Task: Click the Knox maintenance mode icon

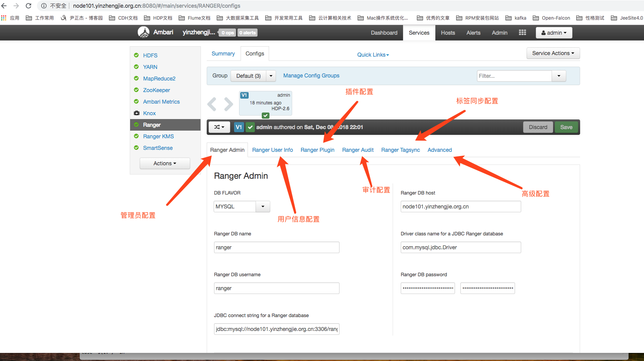Action: [136, 113]
